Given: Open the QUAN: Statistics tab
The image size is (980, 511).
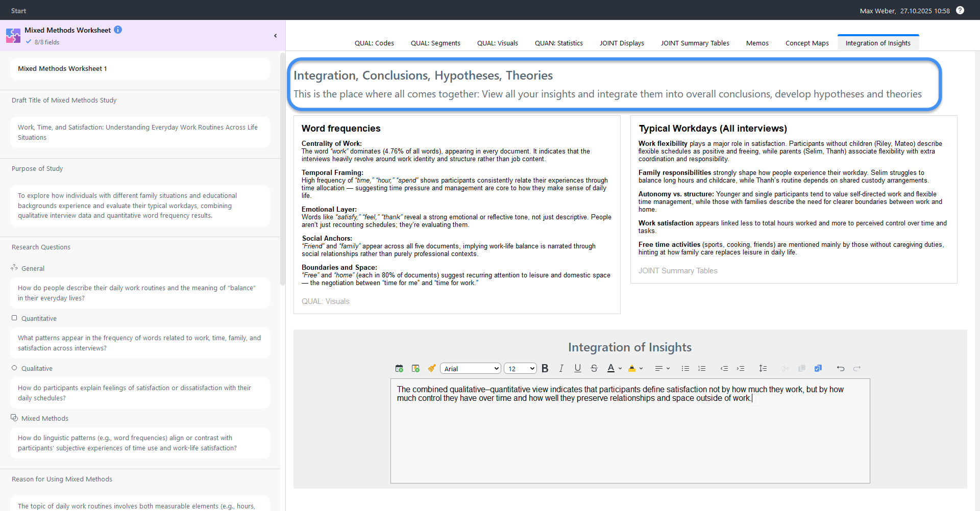Looking at the screenshot, I should [x=558, y=43].
